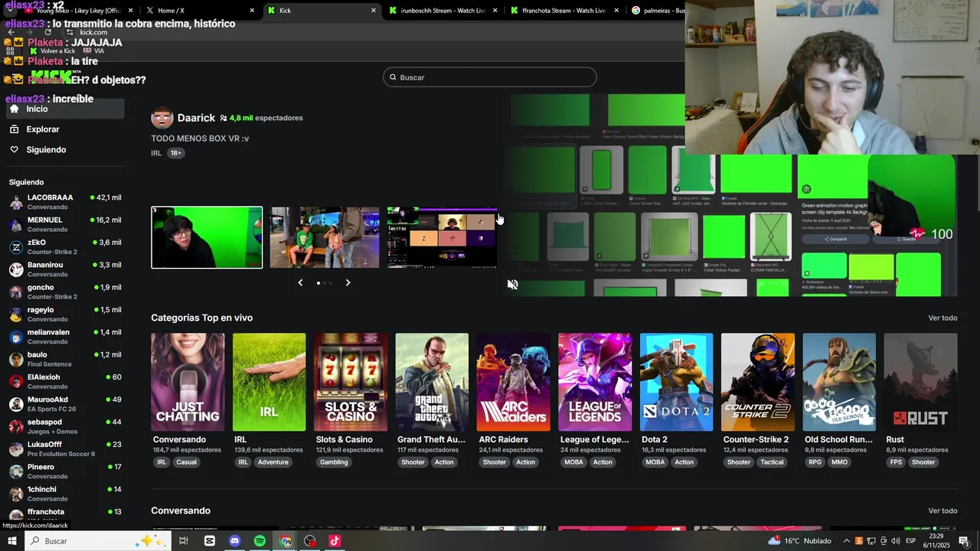Viewport: 980px width, 551px height.
Task: Focus the Buscar search field on Kick
Action: coord(490,77)
